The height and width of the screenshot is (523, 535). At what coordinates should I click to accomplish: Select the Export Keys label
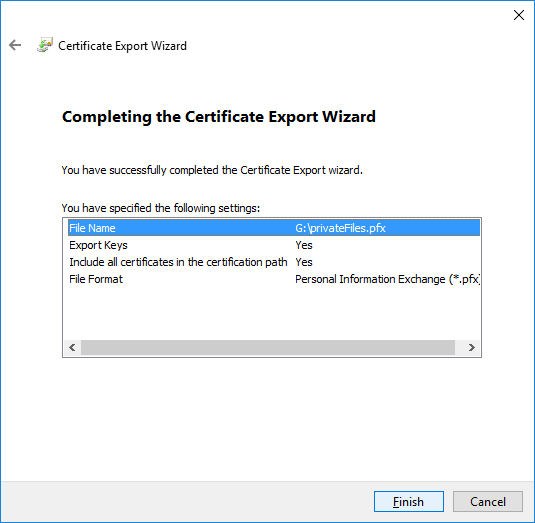98,245
